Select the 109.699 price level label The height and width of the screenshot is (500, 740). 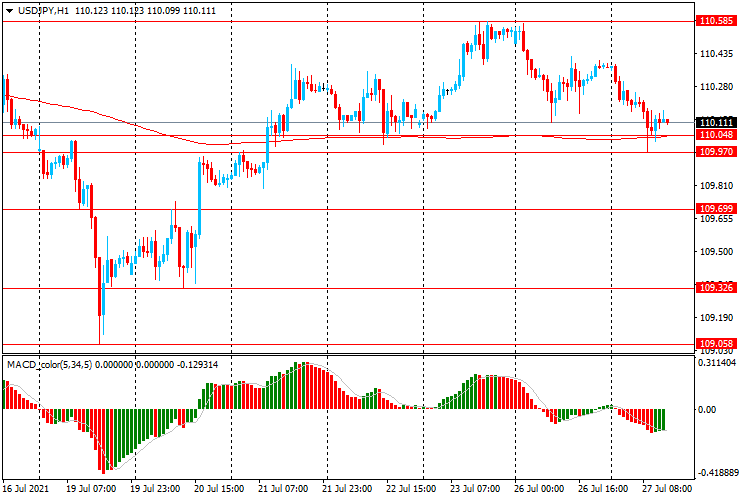point(716,209)
